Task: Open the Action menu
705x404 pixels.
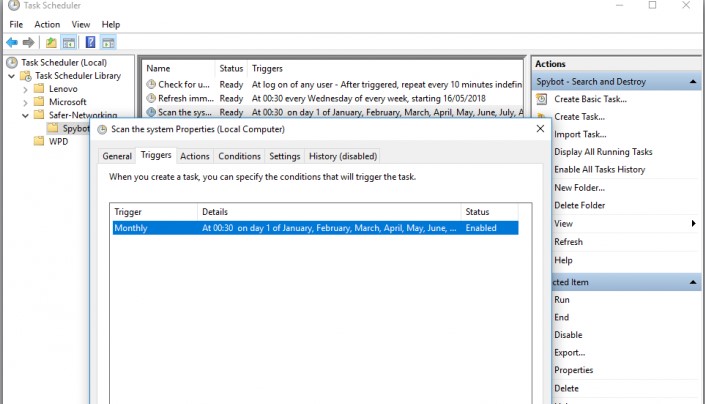Action: tap(47, 24)
